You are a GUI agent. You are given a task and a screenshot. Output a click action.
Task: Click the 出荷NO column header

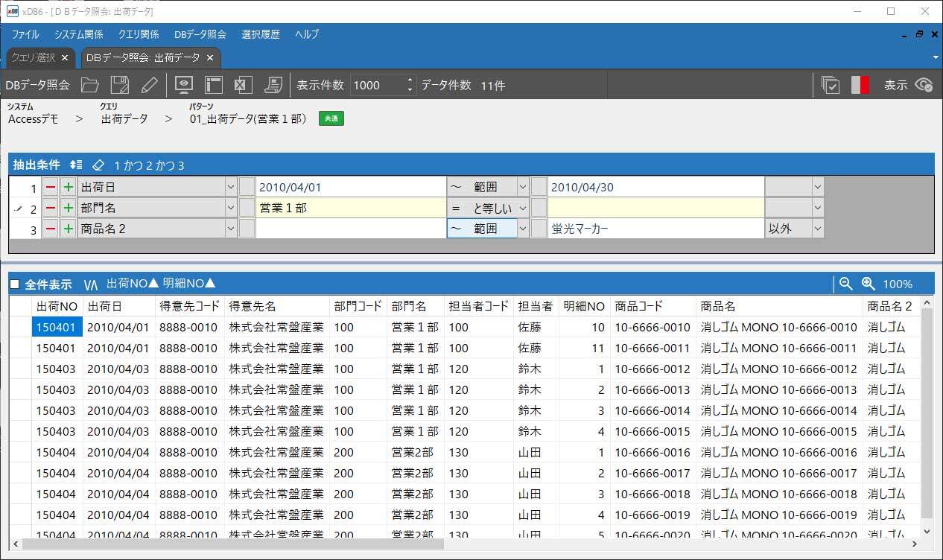[x=57, y=305]
